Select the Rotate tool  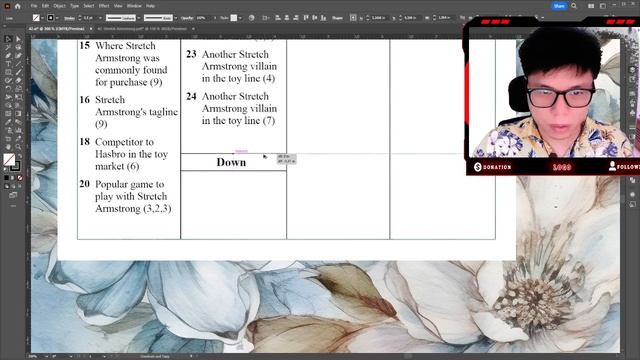[x=8, y=88]
